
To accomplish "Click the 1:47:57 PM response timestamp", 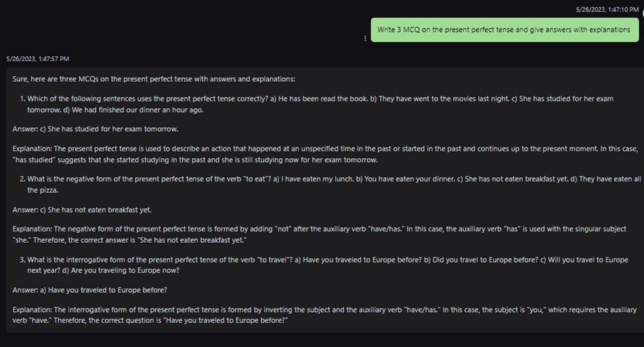I will click(x=37, y=60).
